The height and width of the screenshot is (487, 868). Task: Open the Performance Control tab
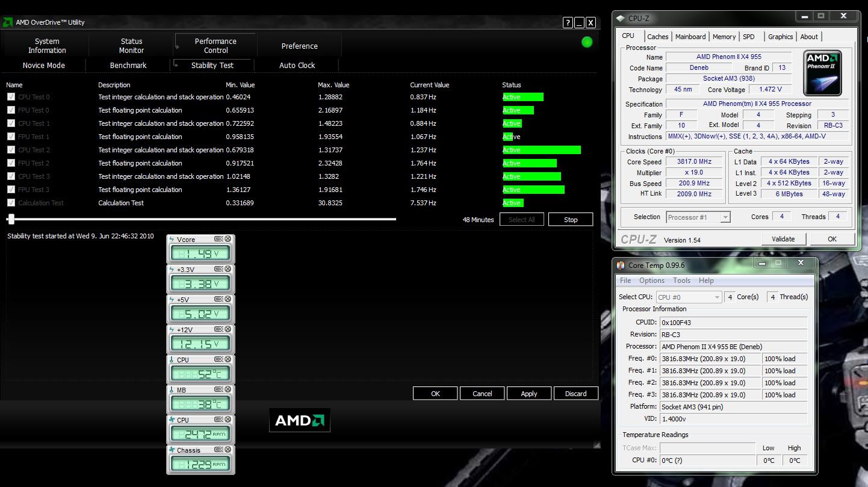[215, 46]
